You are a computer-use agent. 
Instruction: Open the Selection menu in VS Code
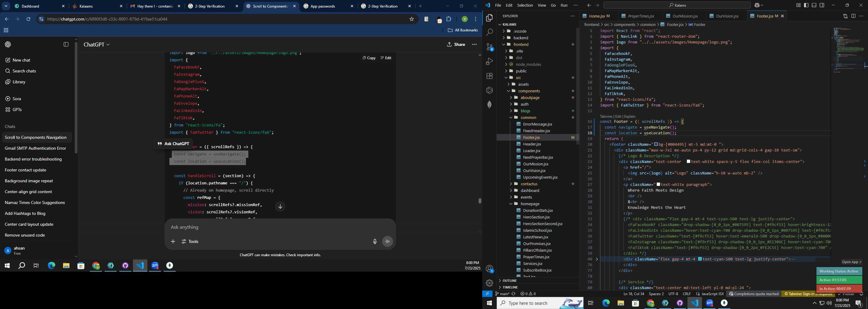[x=525, y=5]
